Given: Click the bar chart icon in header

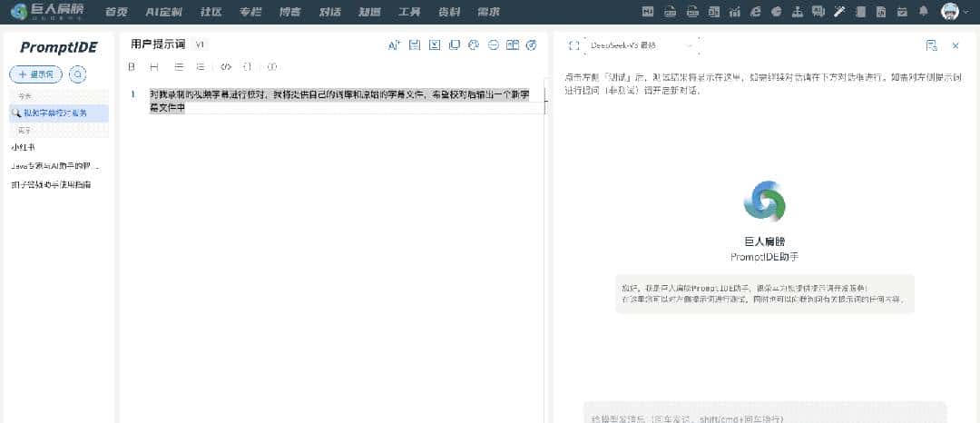Looking at the screenshot, I should (x=734, y=11).
